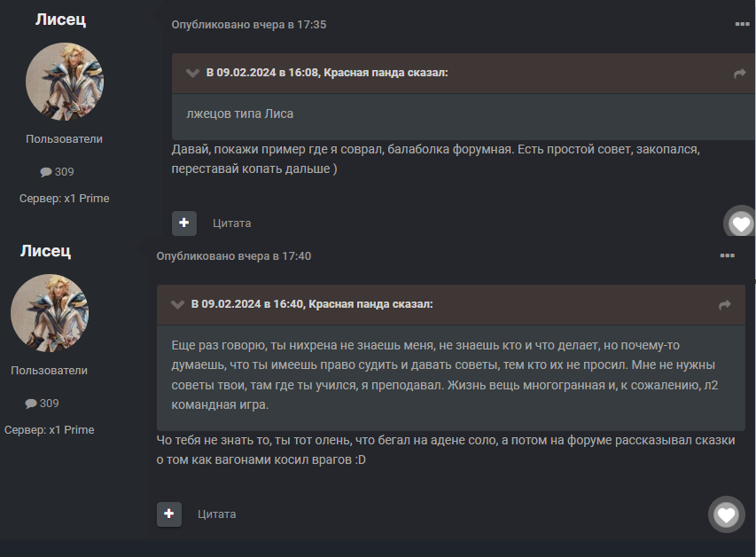Click the 309 message count icon under the upper avatar
The width and height of the screenshot is (756, 557).
(46, 172)
